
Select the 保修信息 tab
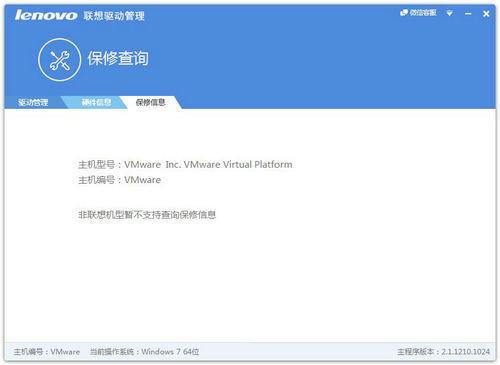coord(151,102)
